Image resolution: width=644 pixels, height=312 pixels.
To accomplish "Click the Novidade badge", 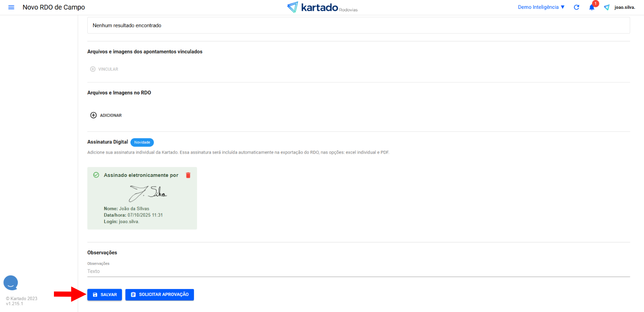I will pos(142,142).
